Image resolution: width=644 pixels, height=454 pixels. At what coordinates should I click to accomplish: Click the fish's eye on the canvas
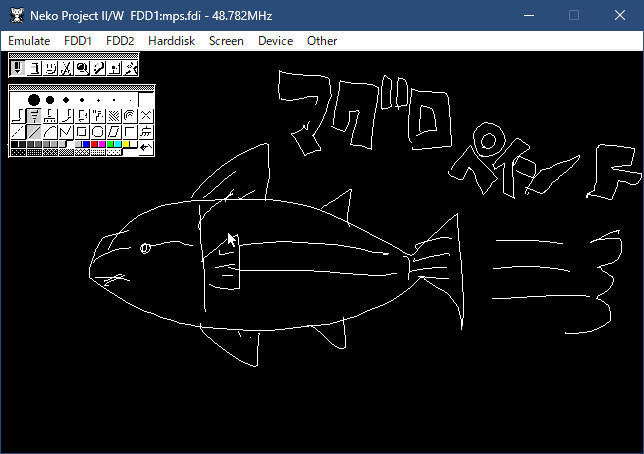145,247
